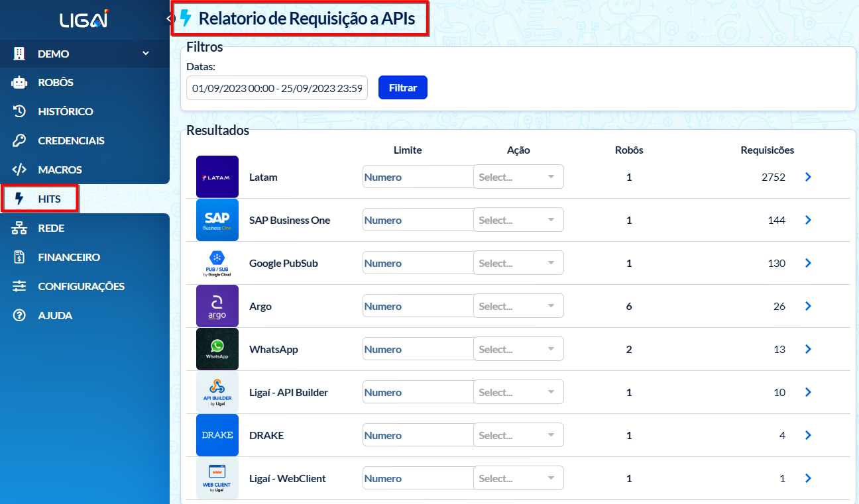Click the sliders icon for Configurações
The height and width of the screenshot is (504, 859).
coord(19,286)
